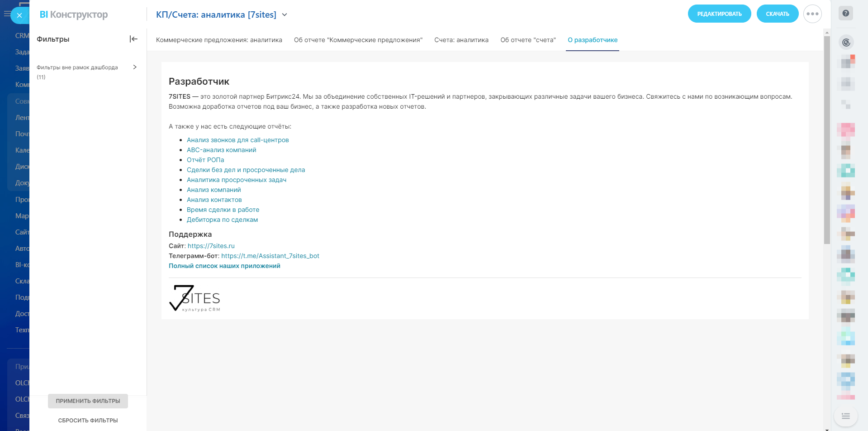Expand Фильтры вне рамок дашборда section
The width and height of the screenshot is (868, 431).
click(x=135, y=67)
